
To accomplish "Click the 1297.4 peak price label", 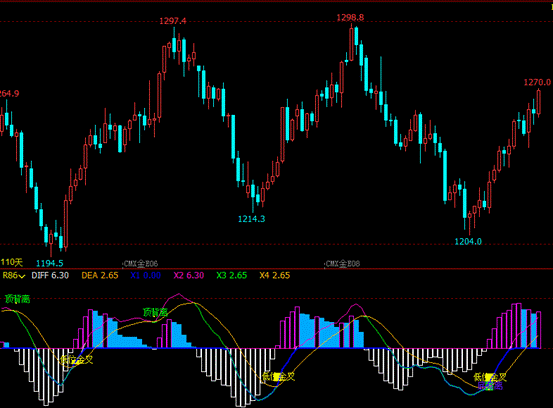I will 173,21.
